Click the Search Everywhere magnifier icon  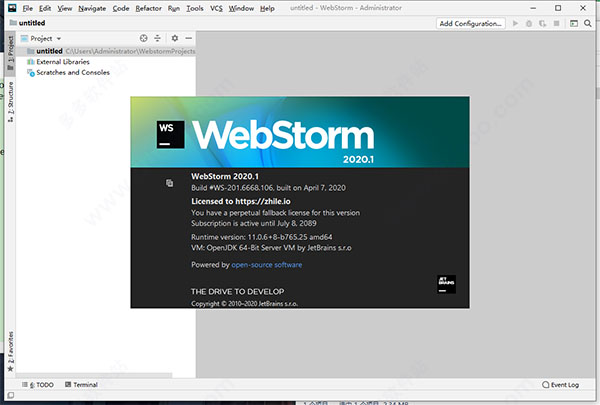[x=588, y=23]
